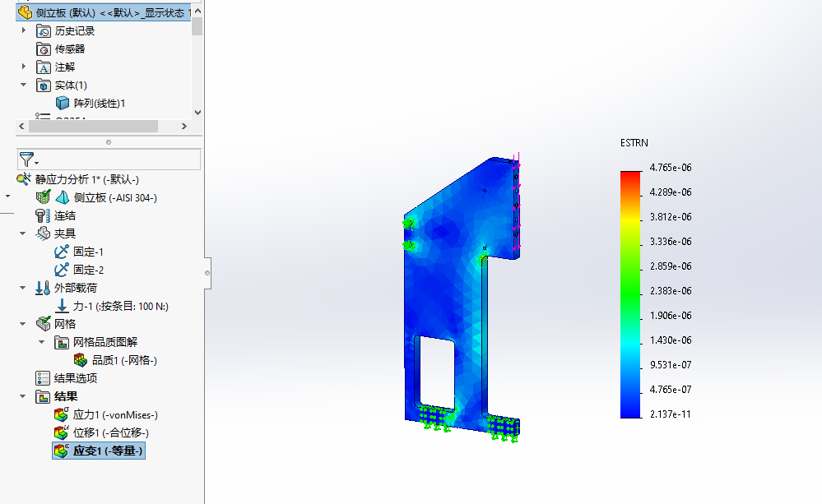This screenshot has height=504, width=822.
Task: Click the 网格 mesh icon
Action: click(43, 324)
